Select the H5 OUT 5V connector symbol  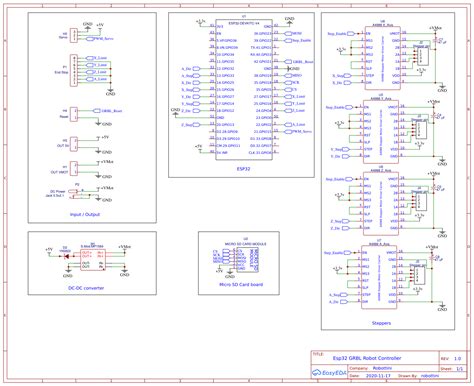click(x=74, y=144)
